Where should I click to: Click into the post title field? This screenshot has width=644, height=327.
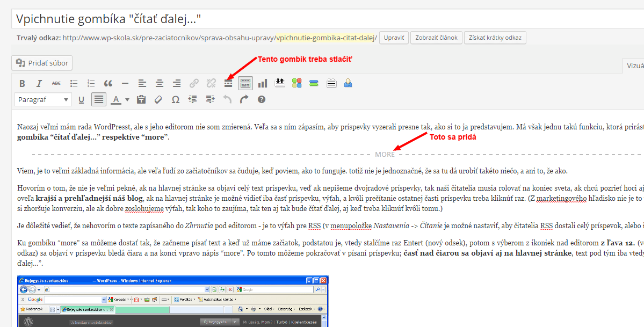pos(328,19)
